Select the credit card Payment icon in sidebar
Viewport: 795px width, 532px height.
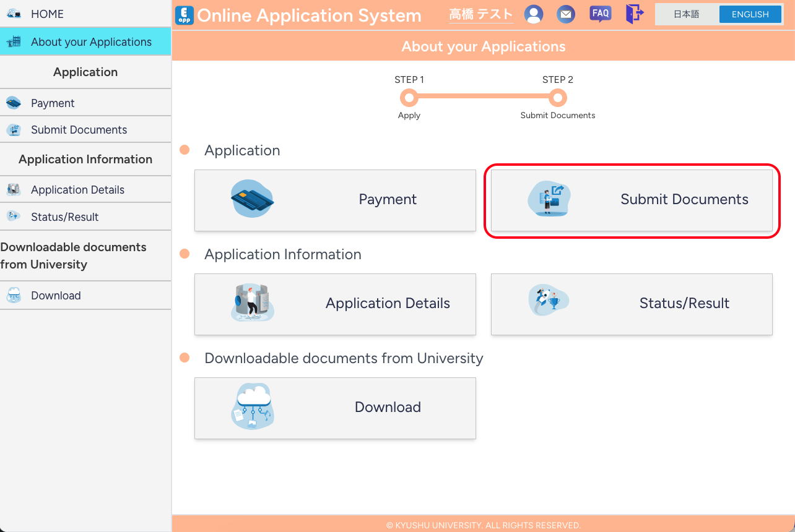click(14, 101)
